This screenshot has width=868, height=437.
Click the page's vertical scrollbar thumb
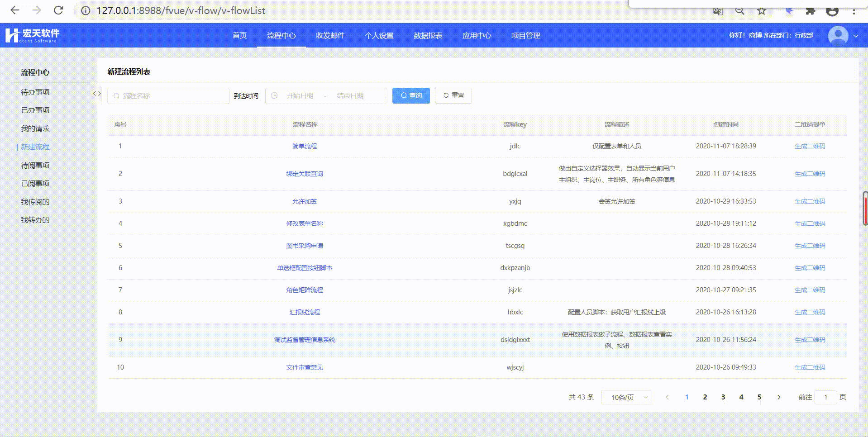pos(865,208)
